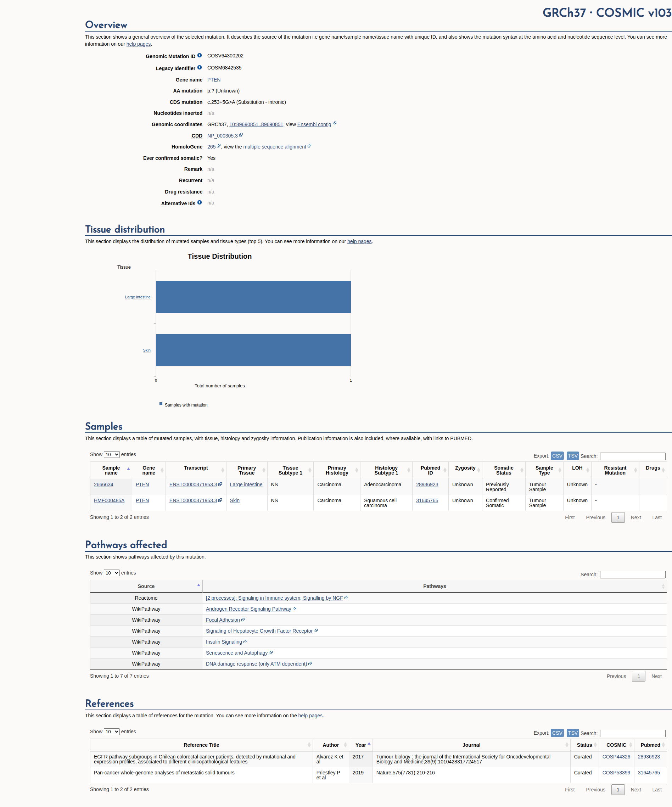The image size is (672, 807).
Task: Sort references by Reference Title column
Action: [x=201, y=745]
